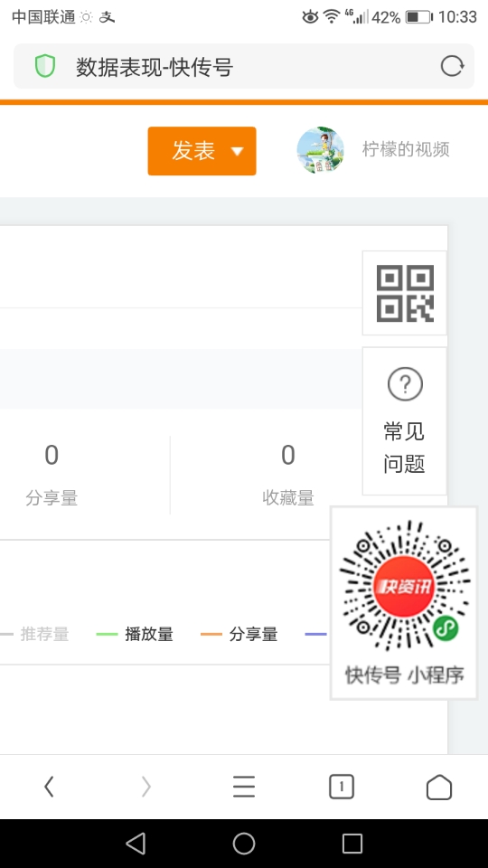Viewport: 488px width, 868px height.
Task: Reload the page with the refresh icon
Action: 452,66
